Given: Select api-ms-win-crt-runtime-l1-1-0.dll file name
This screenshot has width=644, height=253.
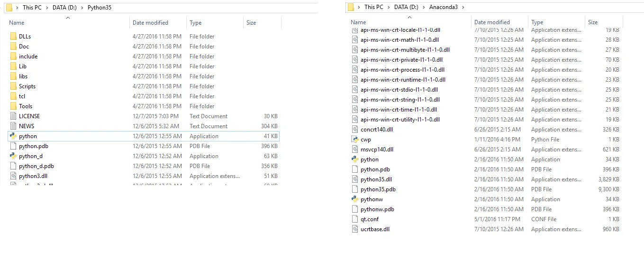Looking at the screenshot, I should point(403,80).
